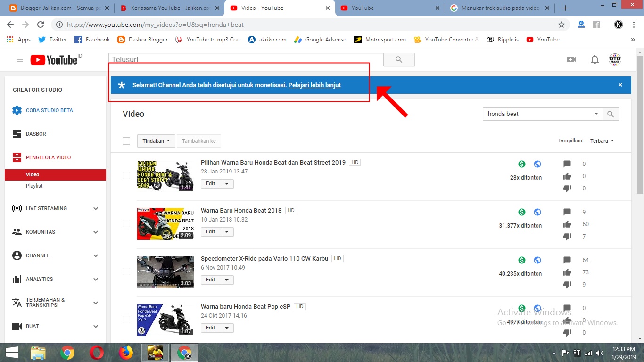Click monetization dollar icon for Pilihan Warna Baru video
644x362 pixels.
tap(522, 164)
